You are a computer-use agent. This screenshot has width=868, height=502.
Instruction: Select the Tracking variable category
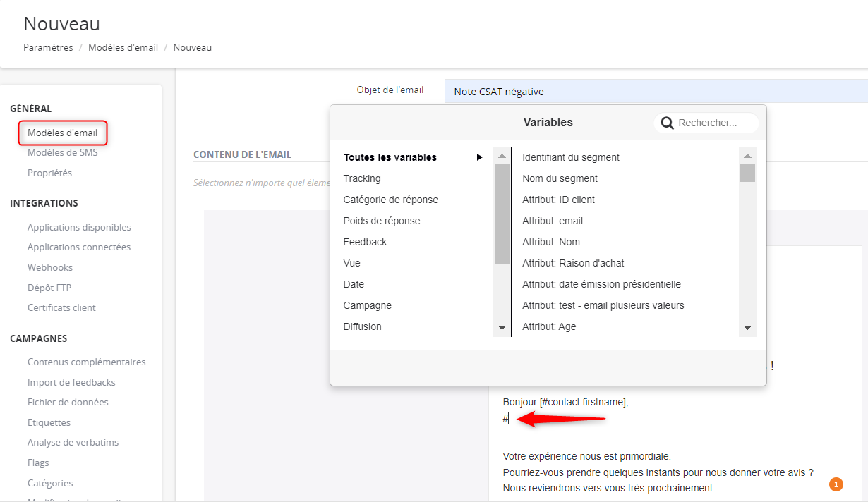362,178
